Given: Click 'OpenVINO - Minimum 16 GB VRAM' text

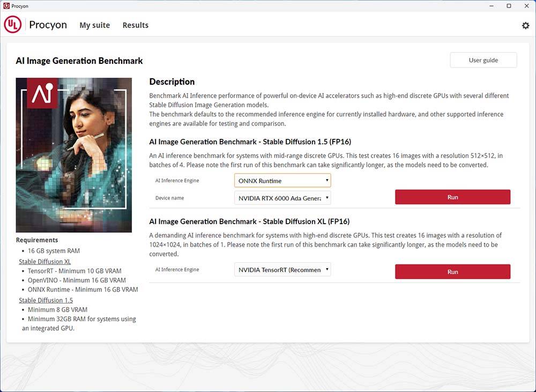Looking at the screenshot, I should click(x=77, y=280).
